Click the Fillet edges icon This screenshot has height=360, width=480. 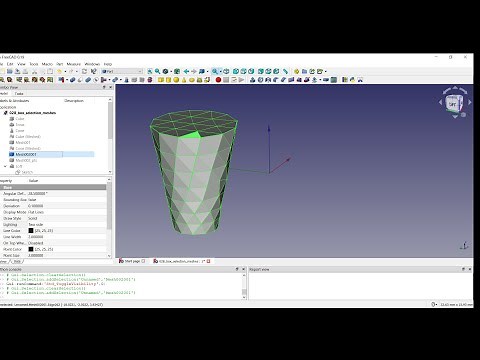(275, 80)
